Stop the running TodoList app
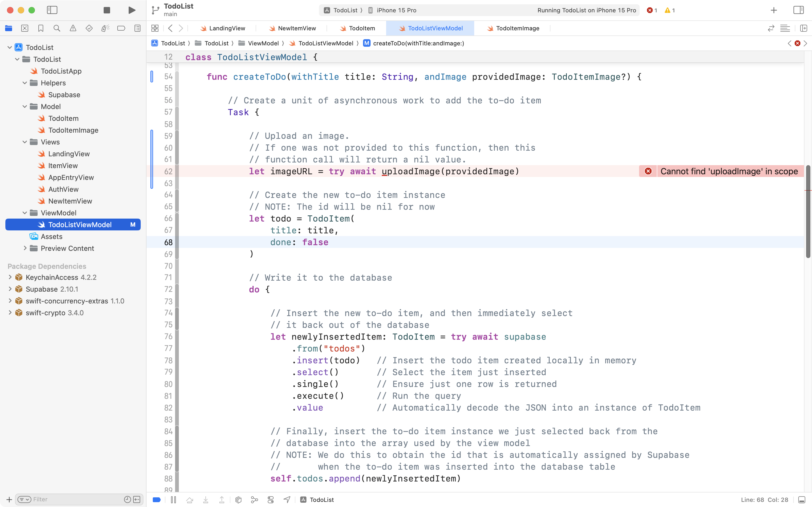Image resolution: width=812 pixels, height=507 pixels. coord(107,10)
